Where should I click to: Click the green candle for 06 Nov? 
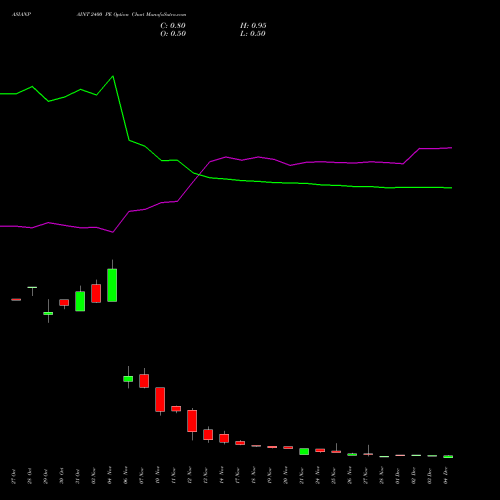[128, 379]
